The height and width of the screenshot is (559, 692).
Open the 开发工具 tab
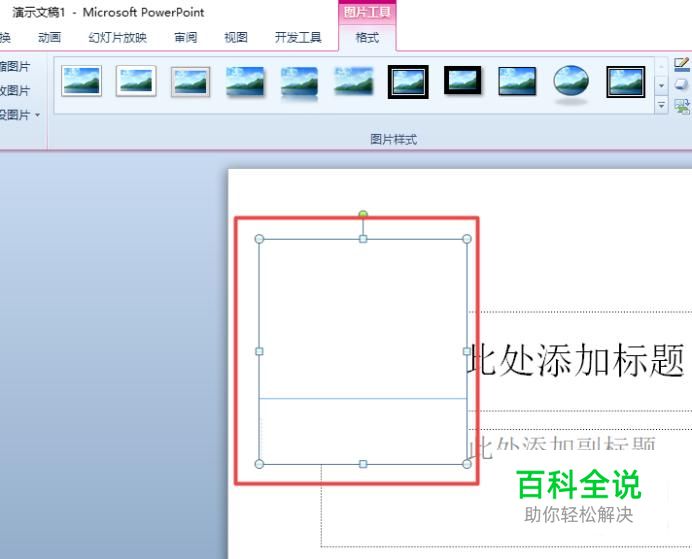[298, 38]
